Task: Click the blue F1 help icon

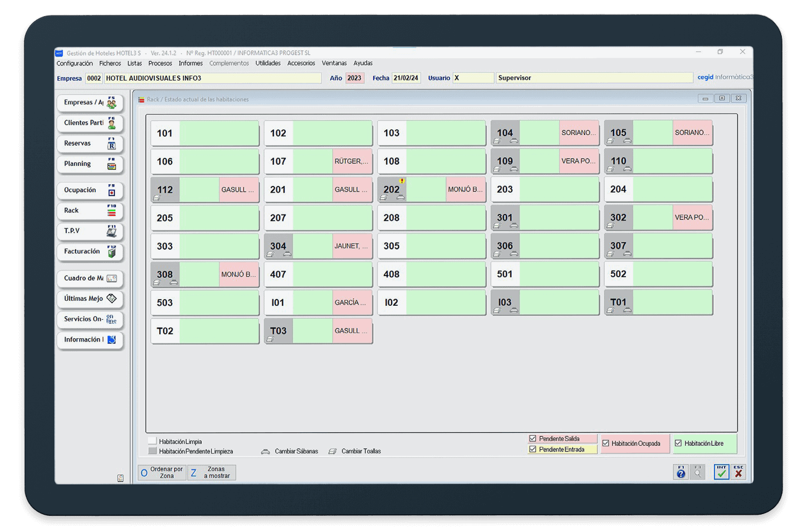Action: coord(681,472)
